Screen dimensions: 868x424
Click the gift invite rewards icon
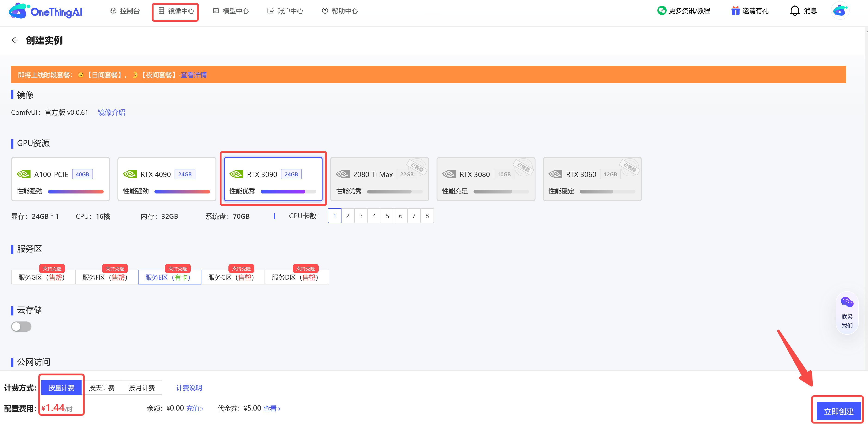(735, 11)
